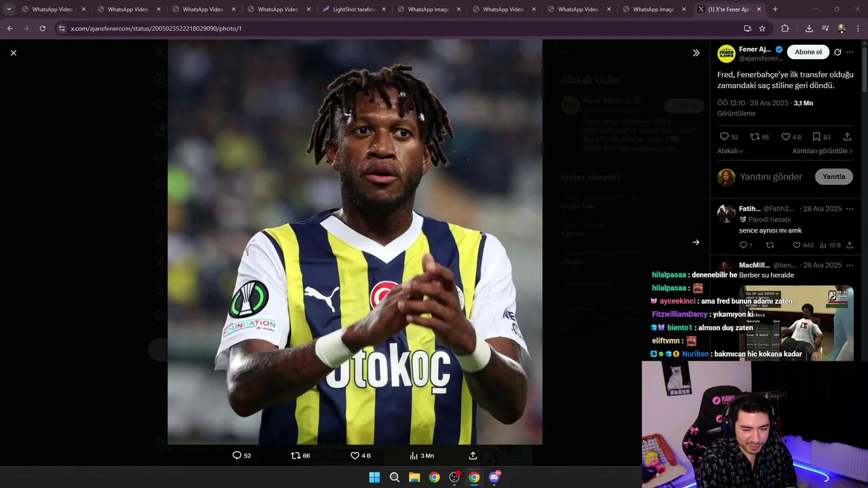Viewport: 868px width, 488px height.
Task: Open a new browser tab
Action: 775,9
